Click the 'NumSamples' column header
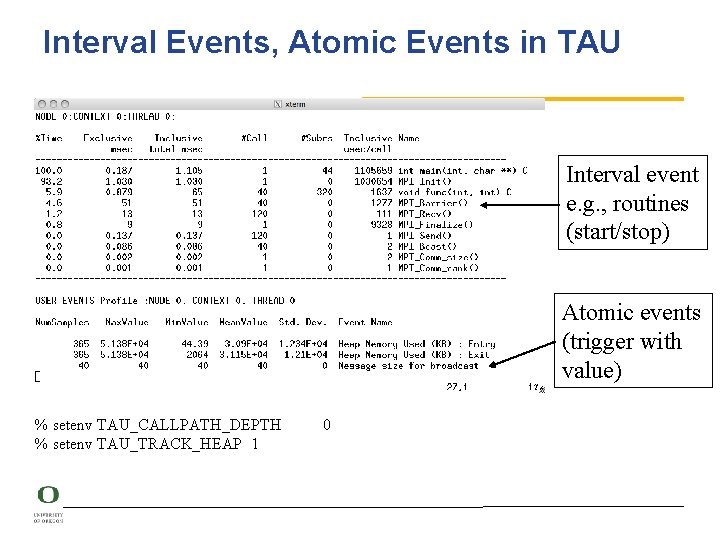The height and width of the screenshot is (540, 720). point(62,322)
